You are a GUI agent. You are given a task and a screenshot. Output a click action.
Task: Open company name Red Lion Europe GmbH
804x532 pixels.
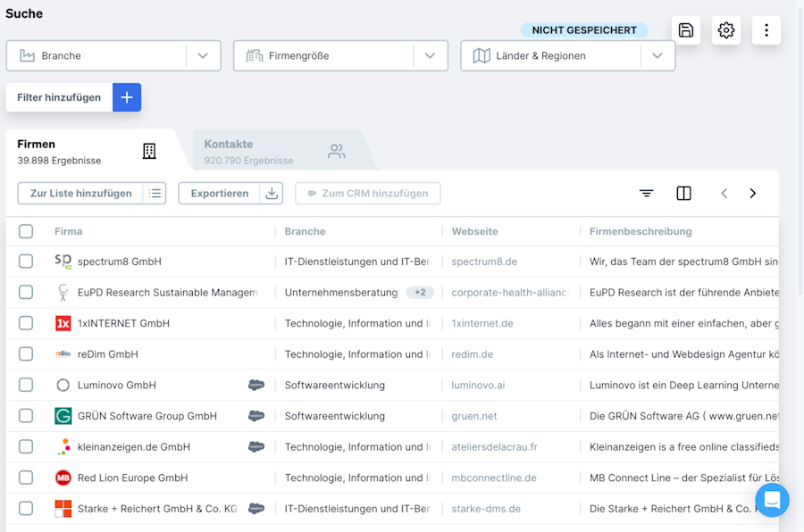[x=133, y=478]
